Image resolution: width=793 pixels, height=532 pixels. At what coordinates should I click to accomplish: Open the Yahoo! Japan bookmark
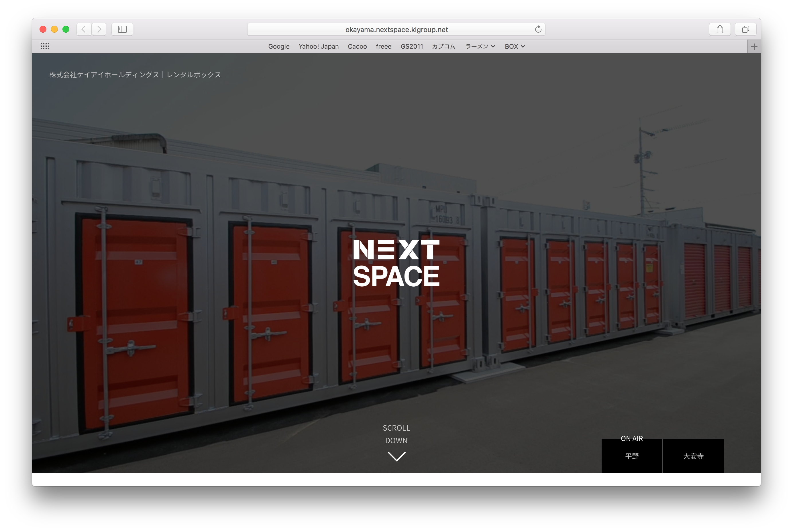point(318,46)
